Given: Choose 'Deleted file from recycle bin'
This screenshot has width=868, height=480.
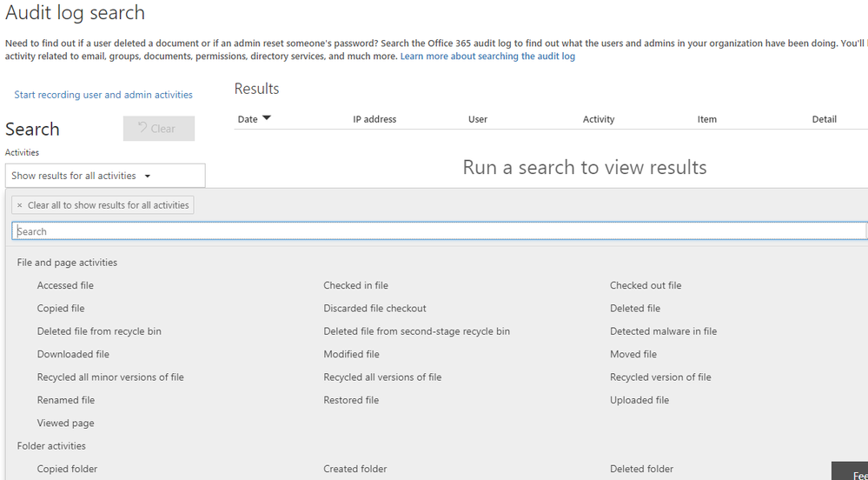Looking at the screenshot, I should (x=99, y=331).
